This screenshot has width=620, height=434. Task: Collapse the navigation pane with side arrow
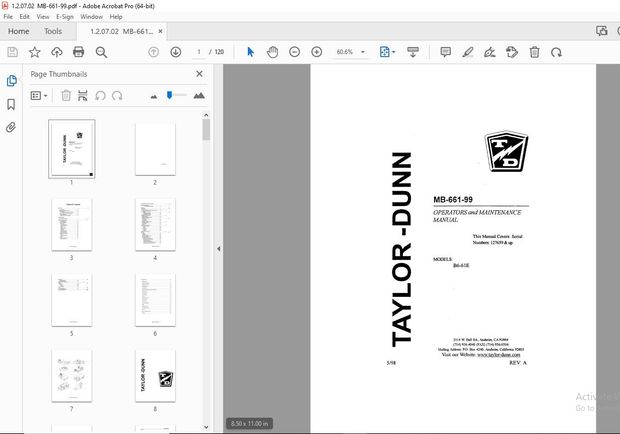point(218,249)
